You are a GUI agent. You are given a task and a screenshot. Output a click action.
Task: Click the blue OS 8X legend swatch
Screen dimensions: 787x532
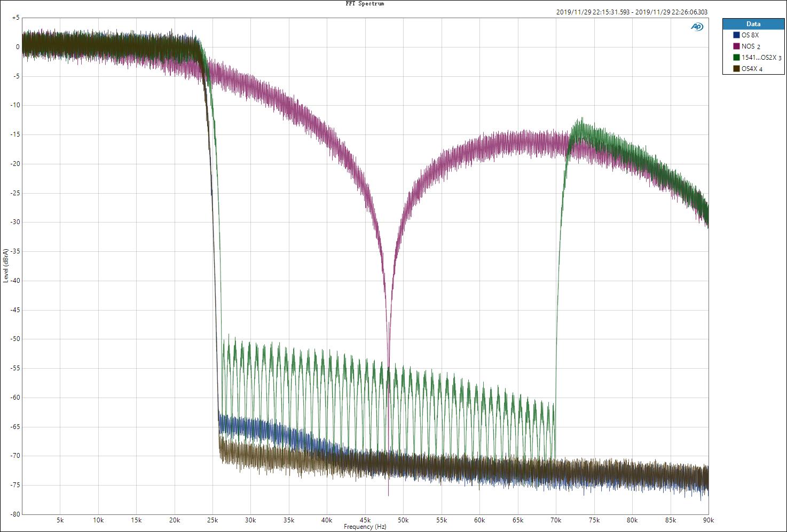[736, 35]
